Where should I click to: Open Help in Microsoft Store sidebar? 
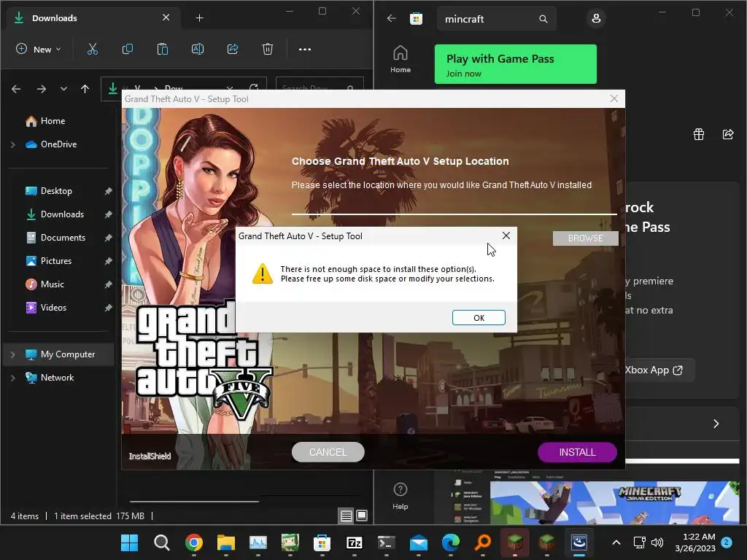coord(400,496)
